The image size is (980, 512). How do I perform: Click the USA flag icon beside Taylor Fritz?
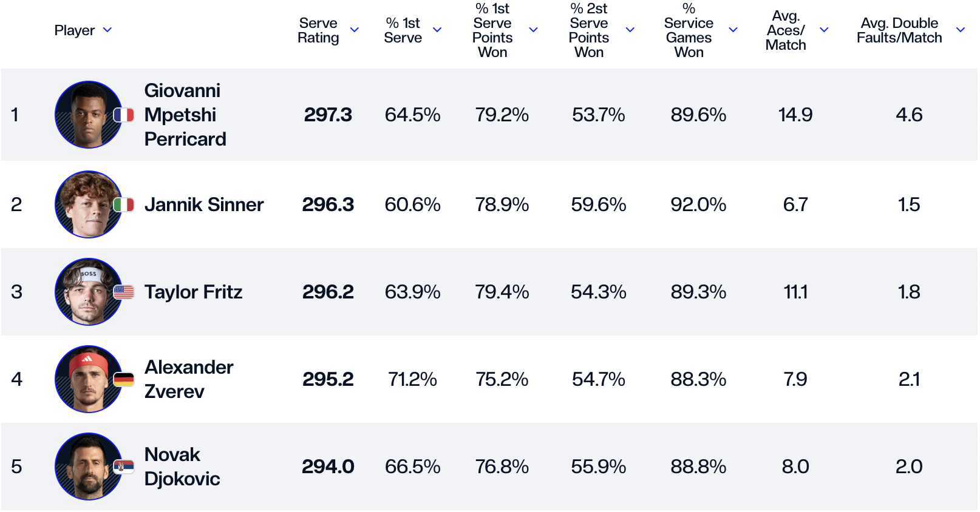click(x=124, y=292)
